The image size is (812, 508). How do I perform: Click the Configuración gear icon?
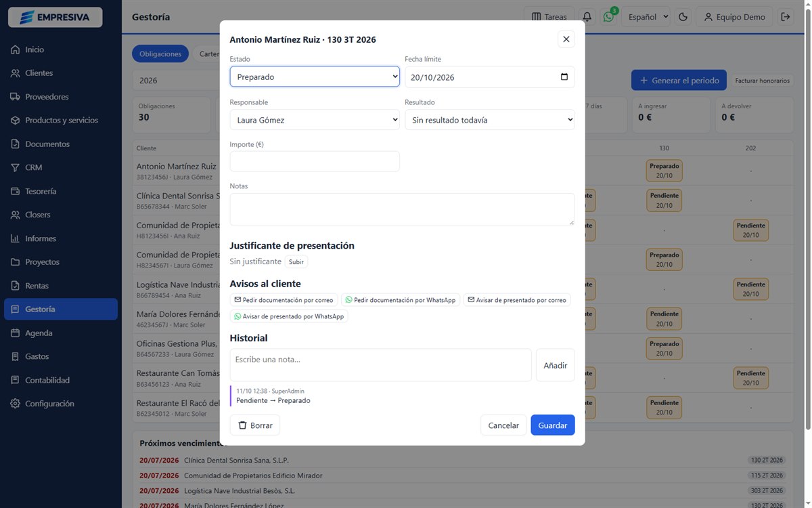coord(15,404)
